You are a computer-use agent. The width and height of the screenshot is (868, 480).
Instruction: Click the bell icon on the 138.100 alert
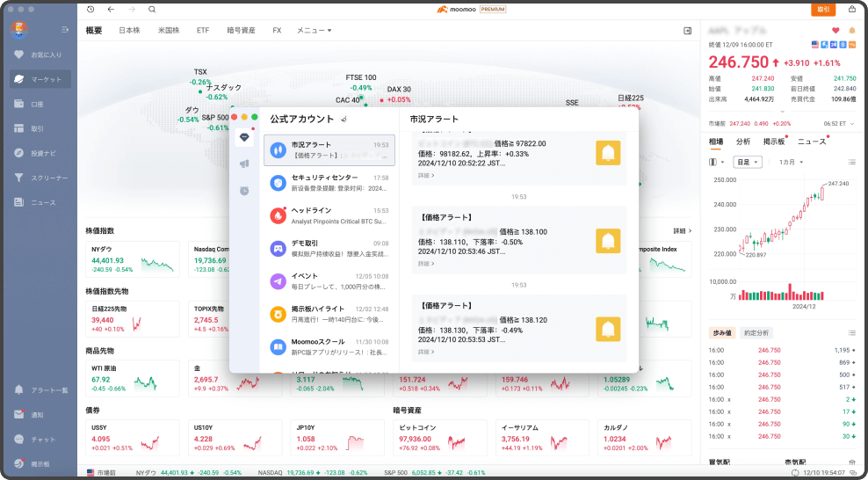608,241
